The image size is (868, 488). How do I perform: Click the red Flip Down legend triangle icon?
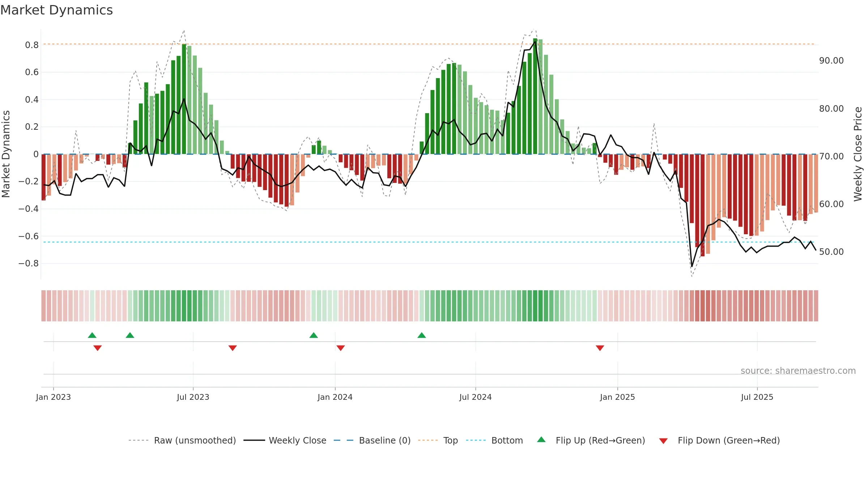663,441
